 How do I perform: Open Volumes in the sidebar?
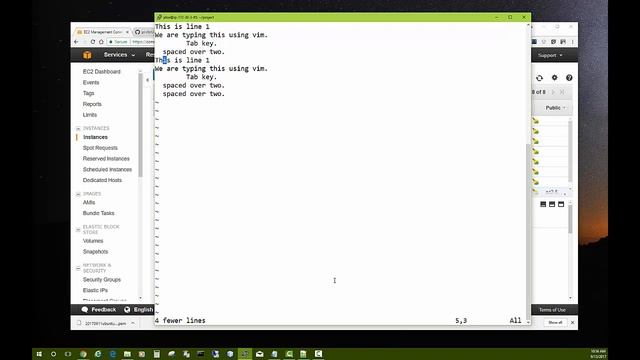tap(93, 241)
